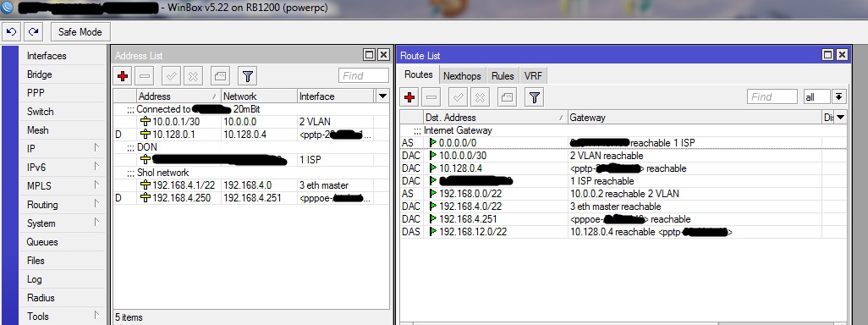This screenshot has width=868, height=325.
Task: Click the comment icon in Address List toolbar
Action: [220, 76]
